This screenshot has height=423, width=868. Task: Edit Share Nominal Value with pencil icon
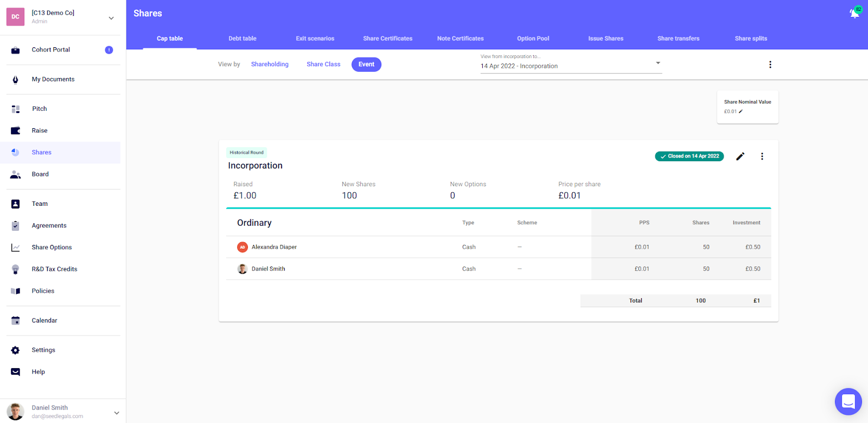click(741, 111)
